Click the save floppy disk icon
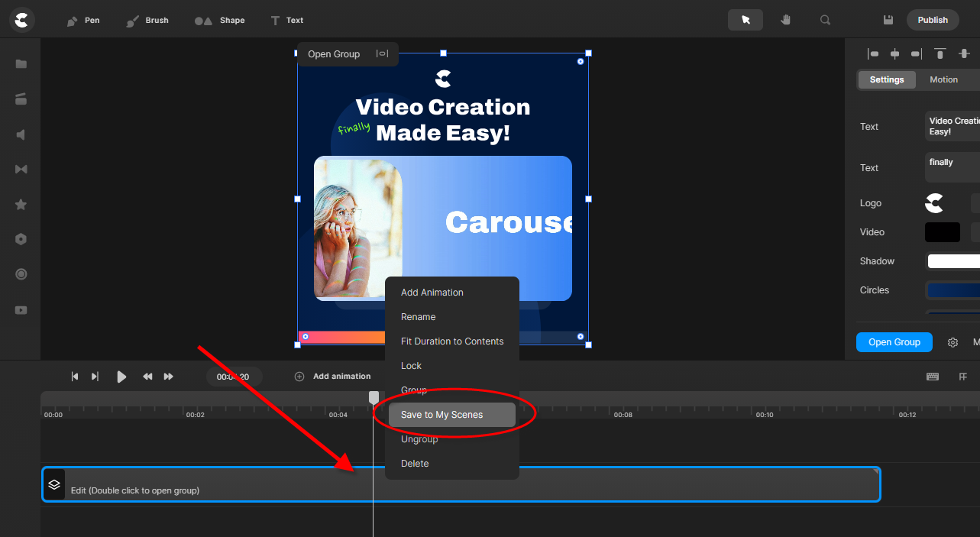The width and height of the screenshot is (980, 537). point(888,20)
